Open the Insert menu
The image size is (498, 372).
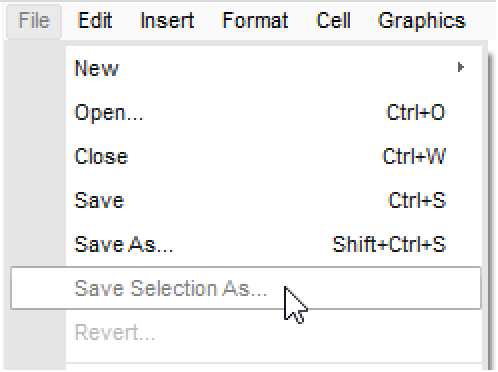click(x=167, y=21)
